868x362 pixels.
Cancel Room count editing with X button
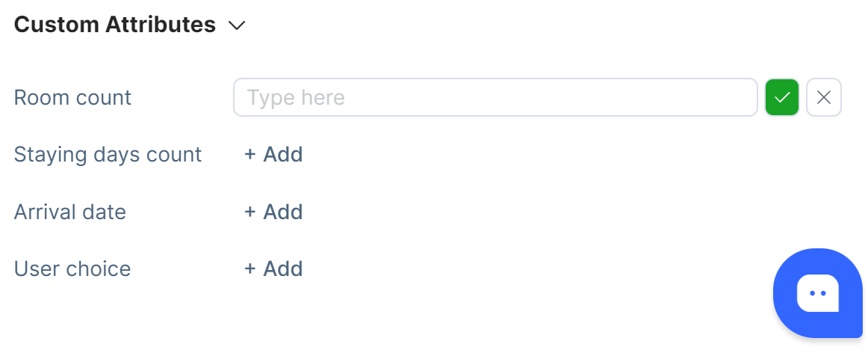pos(824,97)
